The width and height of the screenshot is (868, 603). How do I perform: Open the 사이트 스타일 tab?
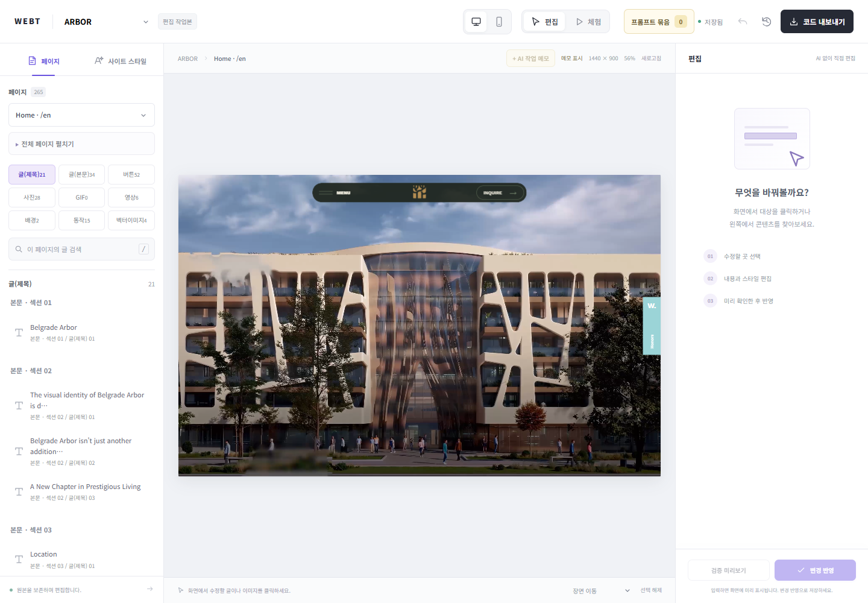point(121,61)
